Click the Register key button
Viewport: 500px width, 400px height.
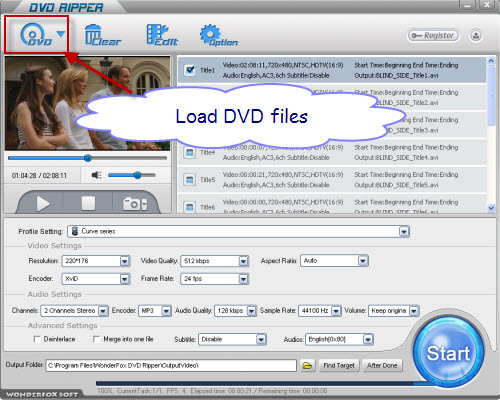[x=433, y=35]
